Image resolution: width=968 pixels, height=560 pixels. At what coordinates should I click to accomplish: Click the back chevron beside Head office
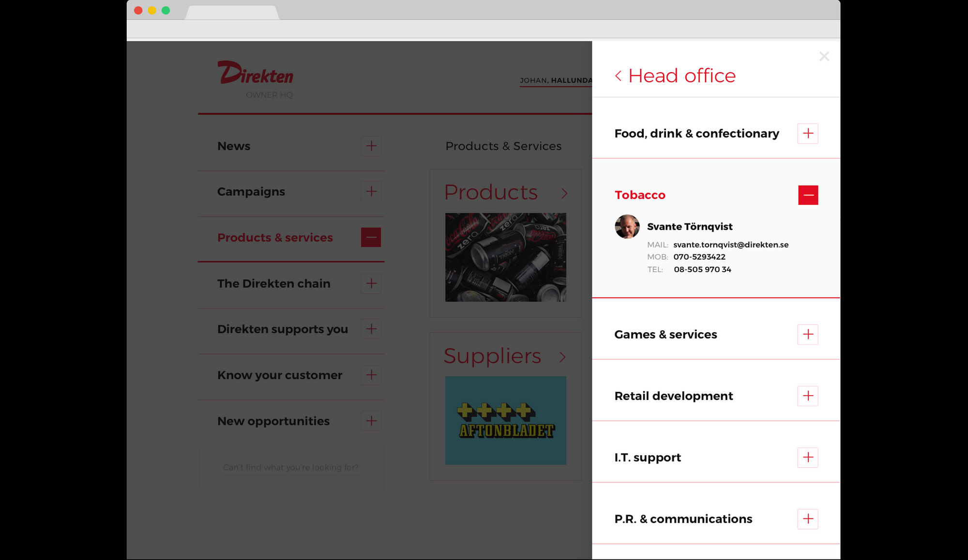(618, 76)
